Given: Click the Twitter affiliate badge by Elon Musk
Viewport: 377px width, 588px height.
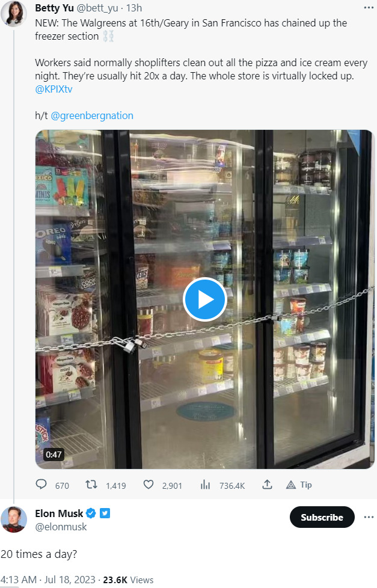Looking at the screenshot, I should point(105,513).
